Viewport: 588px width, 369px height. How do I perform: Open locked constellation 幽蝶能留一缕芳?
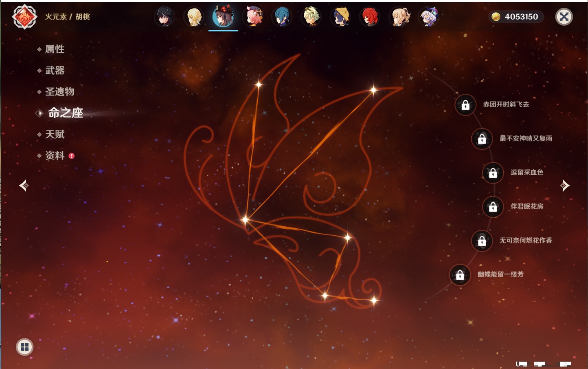[x=460, y=275]
